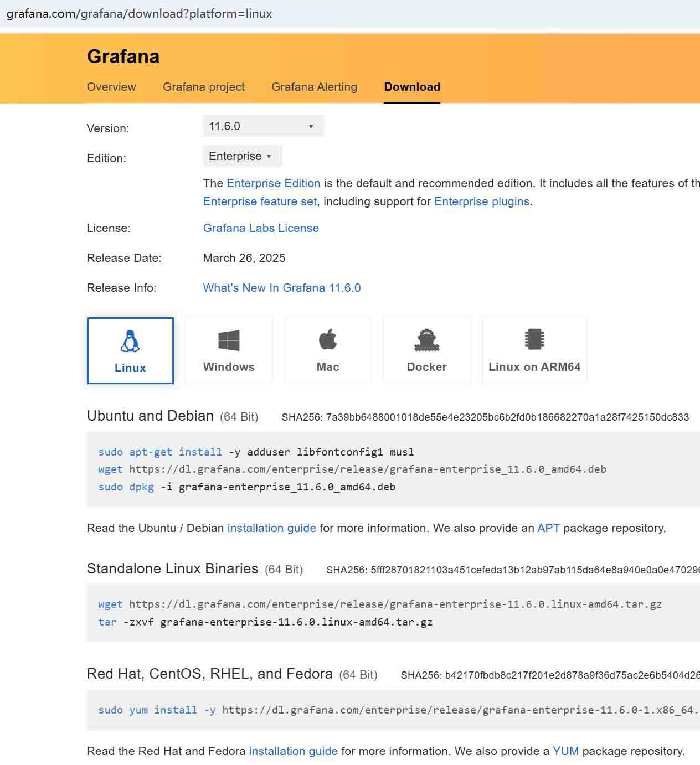This screenshot has height=765, width=700.
Task: Open the Ubuntu / Debian installation guide
Action: (x=271, y=528)
